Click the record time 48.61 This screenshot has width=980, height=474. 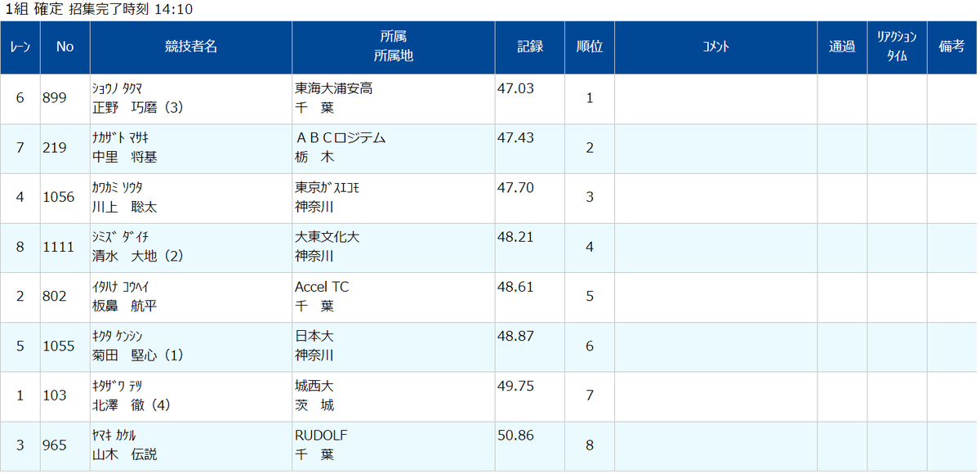tap(515, 287)
